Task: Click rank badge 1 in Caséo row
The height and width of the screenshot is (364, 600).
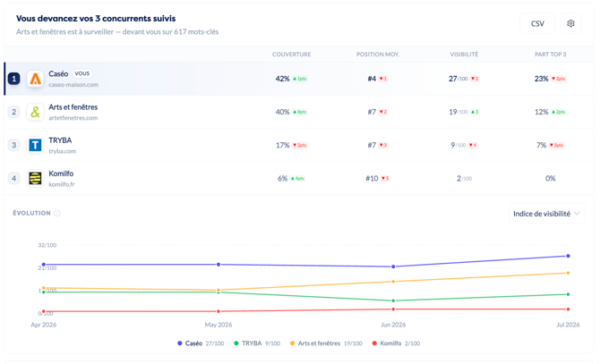Action: (14, 79)
